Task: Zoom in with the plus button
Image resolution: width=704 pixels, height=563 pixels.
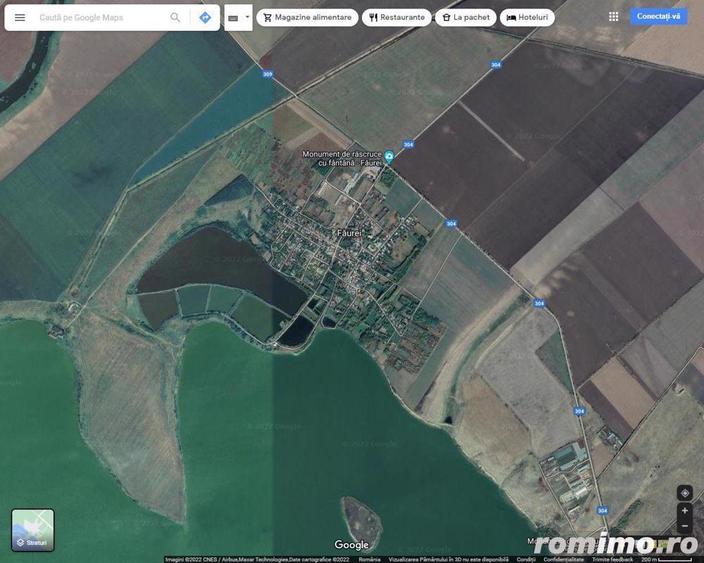Action: point(684,511)
